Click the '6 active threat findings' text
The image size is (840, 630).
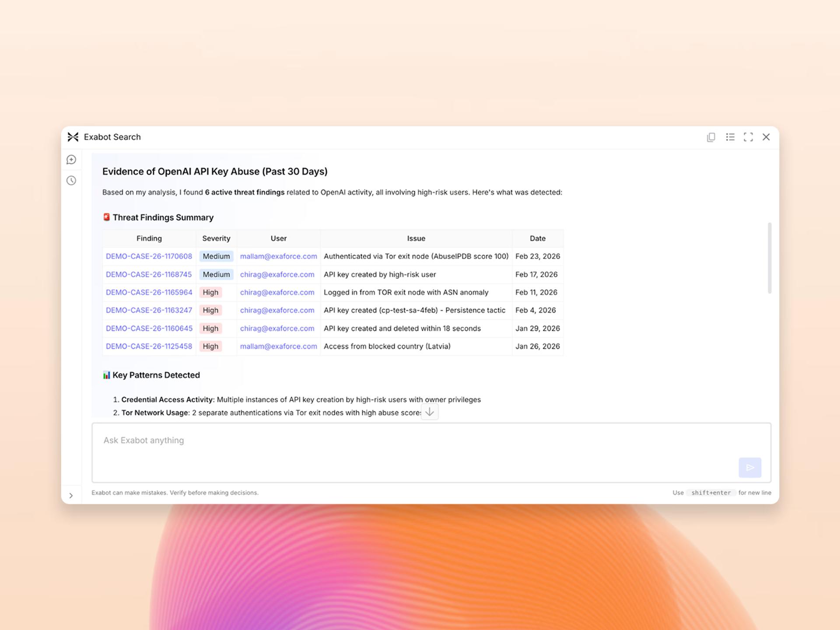coord(245,192)
